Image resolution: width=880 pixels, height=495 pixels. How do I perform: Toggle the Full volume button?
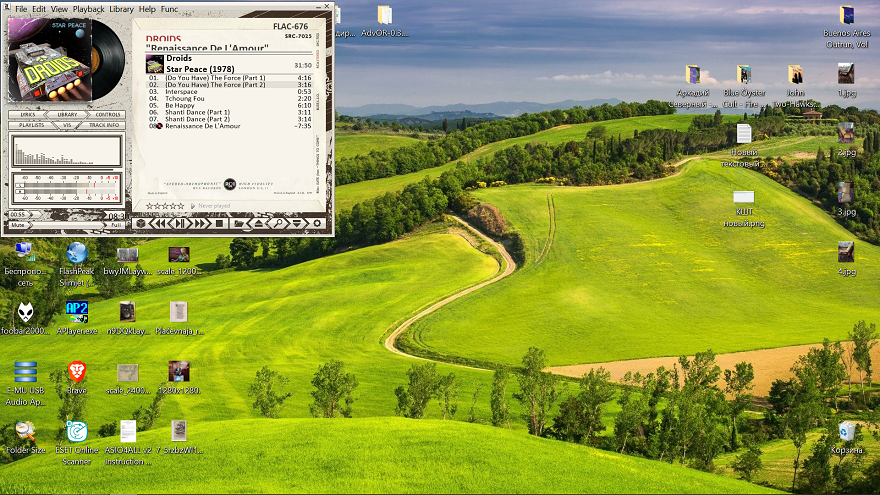116,225
